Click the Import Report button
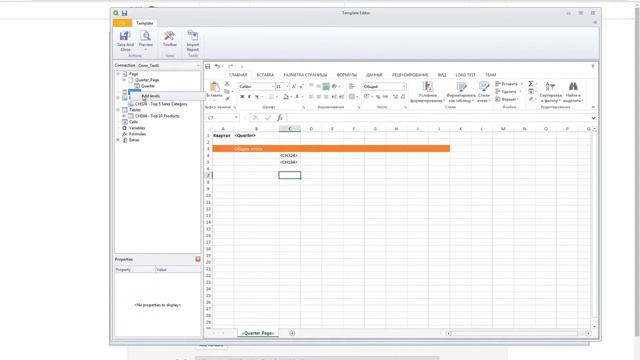Screen dimensions: 640x360 pos(193,41)
